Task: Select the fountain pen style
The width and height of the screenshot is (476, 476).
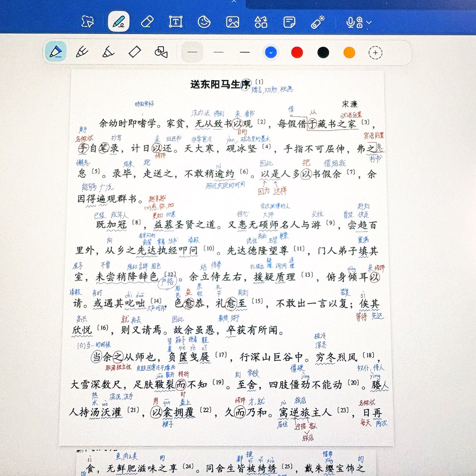Action: pyautogui.click(x=56, y=52)
